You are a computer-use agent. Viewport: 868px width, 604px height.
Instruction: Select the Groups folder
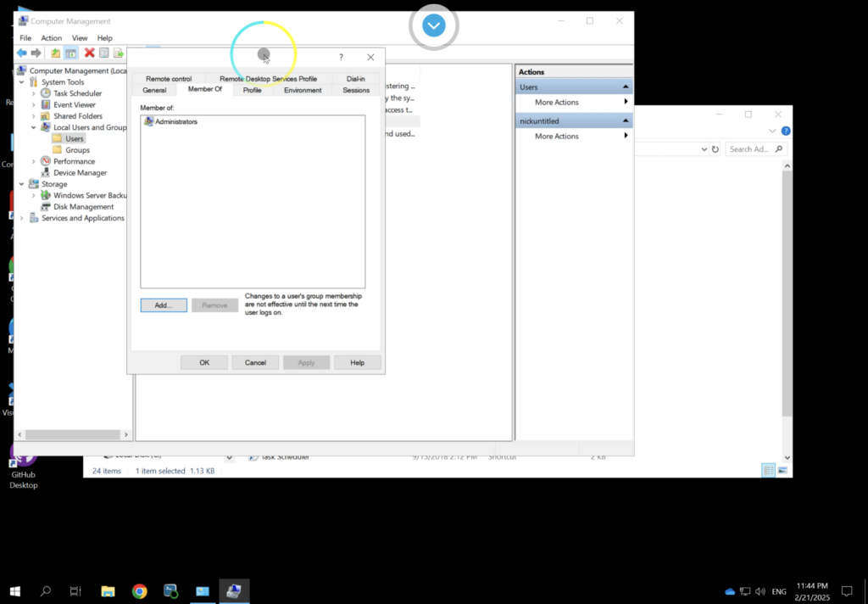click(77, 150)
